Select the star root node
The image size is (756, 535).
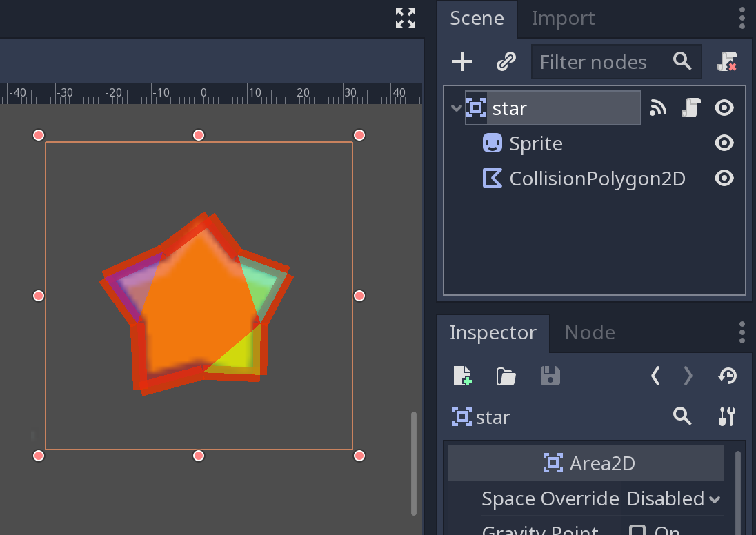(553, 108)
